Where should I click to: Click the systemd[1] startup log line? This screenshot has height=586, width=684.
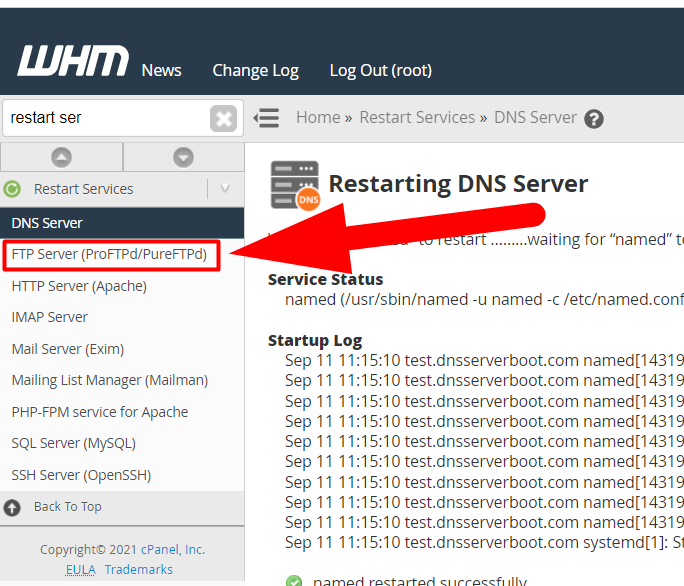point(484,542)
